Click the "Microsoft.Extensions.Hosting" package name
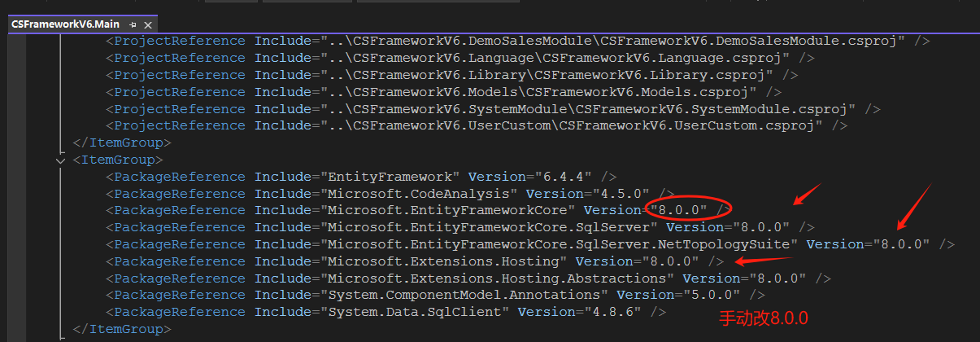Image resolution: width=980 pixels, height=342 pixels. (443, 261)
